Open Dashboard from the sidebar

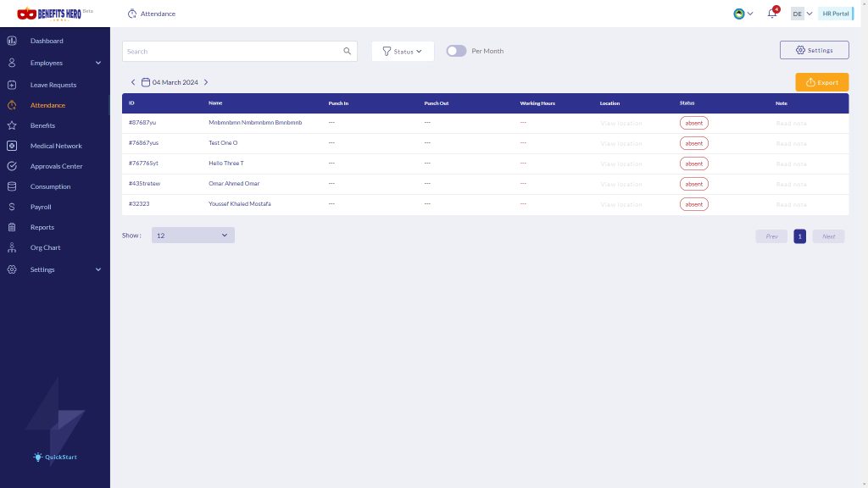pyautogui.click(x=47, y=41)
